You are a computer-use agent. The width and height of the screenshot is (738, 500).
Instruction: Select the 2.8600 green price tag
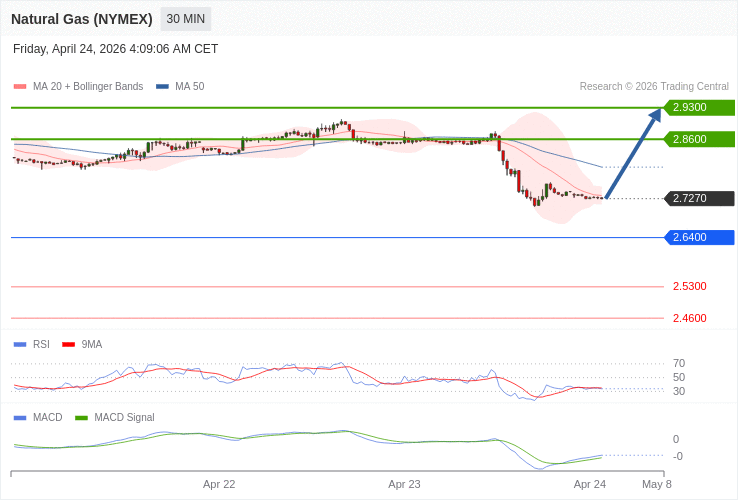(x=699, y=139)
